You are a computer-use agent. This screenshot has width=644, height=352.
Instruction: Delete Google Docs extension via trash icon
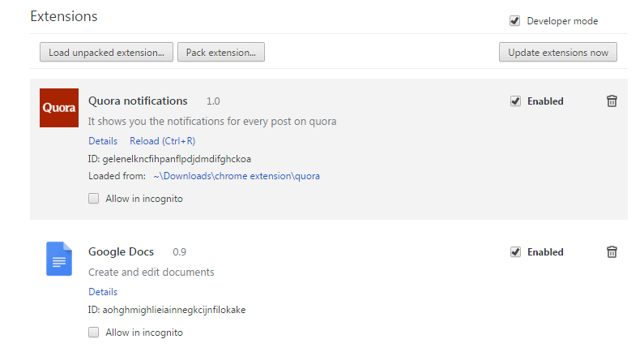[612, 252]
